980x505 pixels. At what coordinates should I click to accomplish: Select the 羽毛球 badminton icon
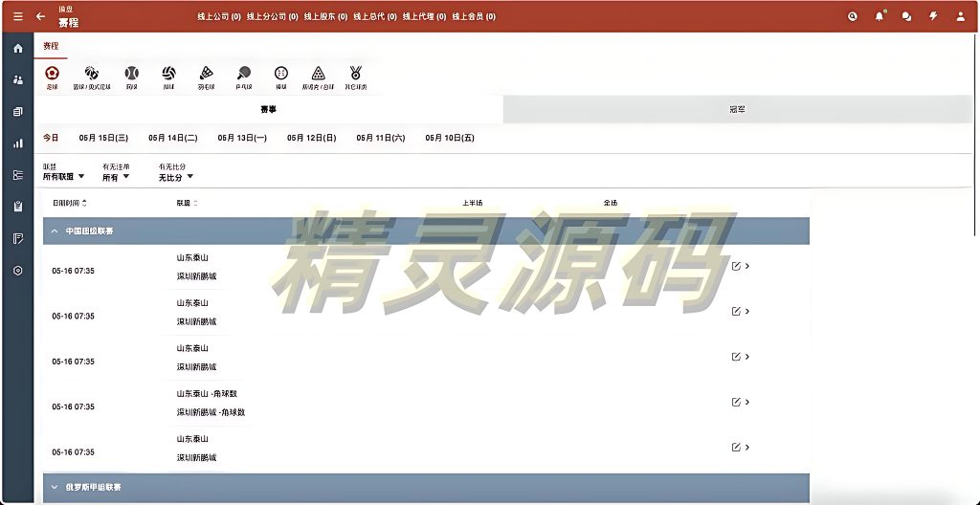click(x=207, y=77)
